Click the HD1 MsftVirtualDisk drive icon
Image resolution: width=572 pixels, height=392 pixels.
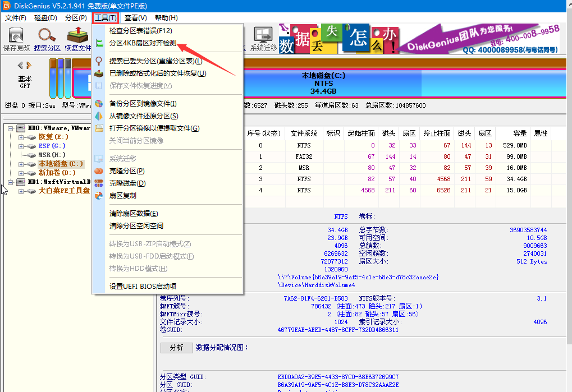point(21,182)
